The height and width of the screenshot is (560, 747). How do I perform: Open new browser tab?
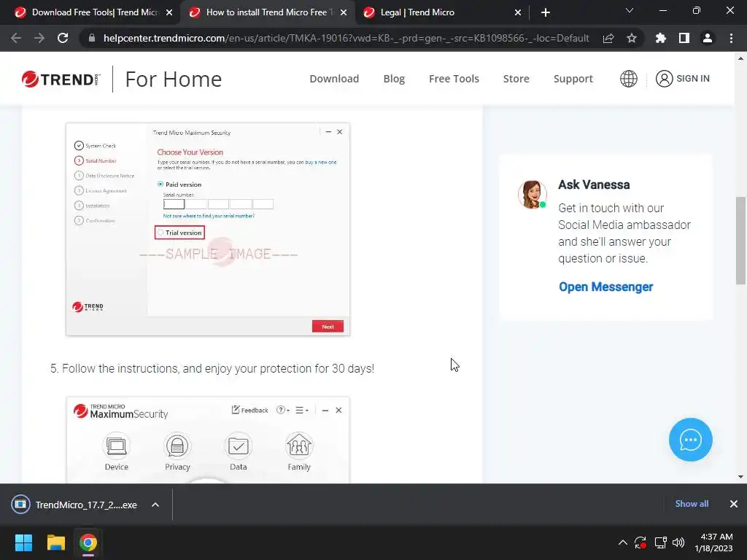coord(546,12)
